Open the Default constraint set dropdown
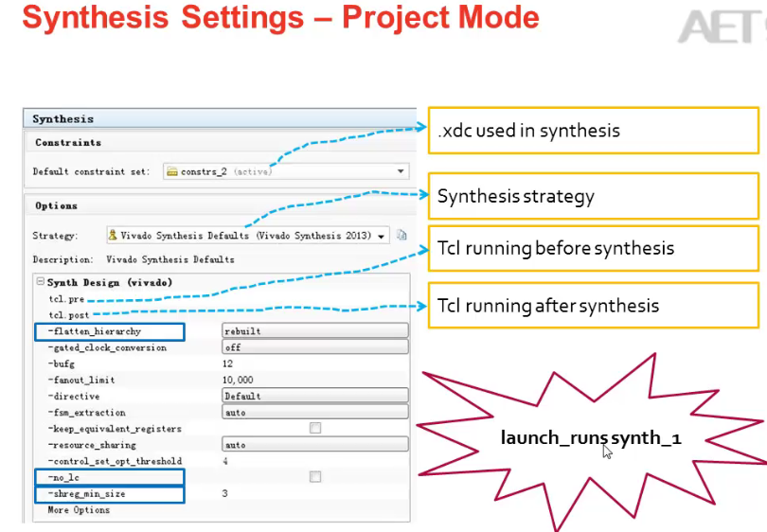 tap(286, 171)
